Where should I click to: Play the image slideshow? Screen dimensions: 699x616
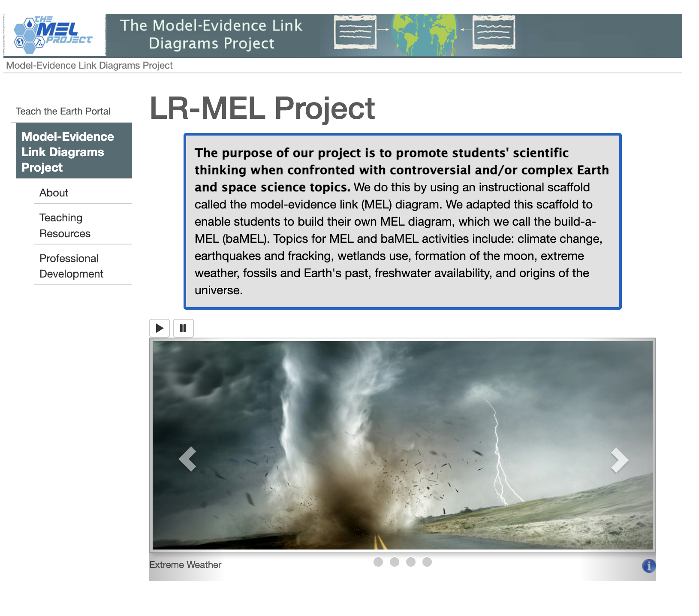159,328
